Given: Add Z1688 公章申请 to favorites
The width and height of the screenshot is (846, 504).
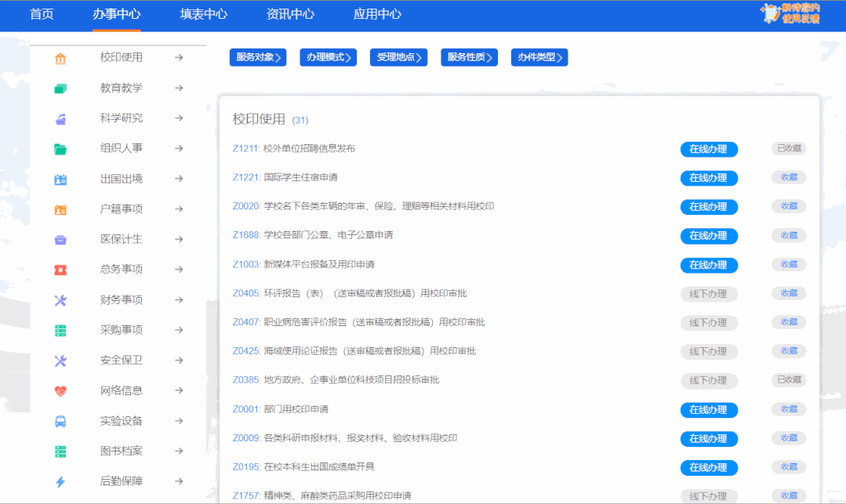Looking at the screenshot, I should [788, 236].
